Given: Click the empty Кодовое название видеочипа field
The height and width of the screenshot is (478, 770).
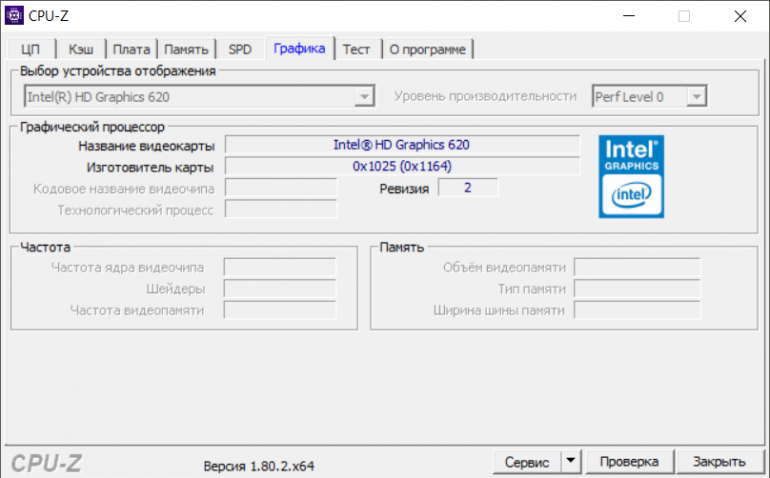Looking at the screenshot, I should pyautogui.click(x=281, y=188).
